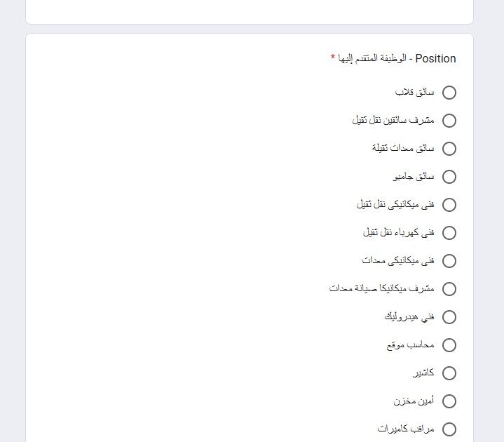Select the 'مراقب كاميرات' radio button

coord(449,429)
